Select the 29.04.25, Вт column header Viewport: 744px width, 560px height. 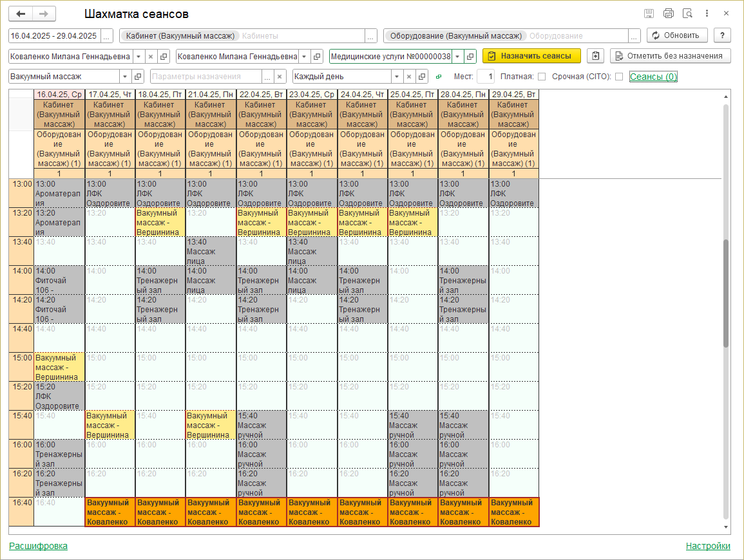(x=514, y=95)
